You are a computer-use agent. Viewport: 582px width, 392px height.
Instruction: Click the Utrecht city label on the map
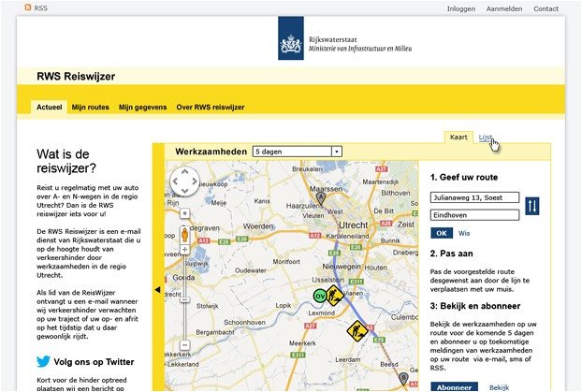pos(353,225)
